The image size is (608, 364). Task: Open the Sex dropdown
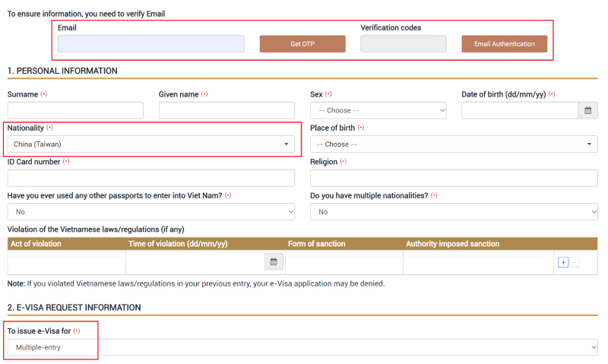click(378, 110)
